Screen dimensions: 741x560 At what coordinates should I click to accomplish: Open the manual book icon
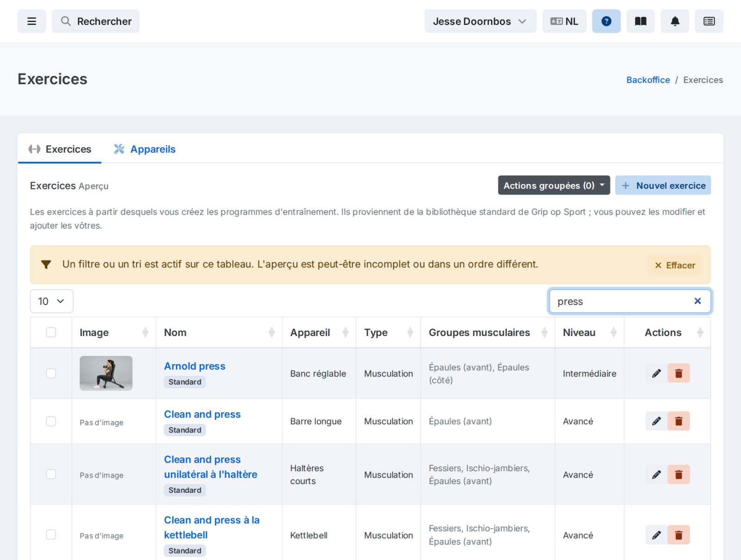[x=641, y=21]
